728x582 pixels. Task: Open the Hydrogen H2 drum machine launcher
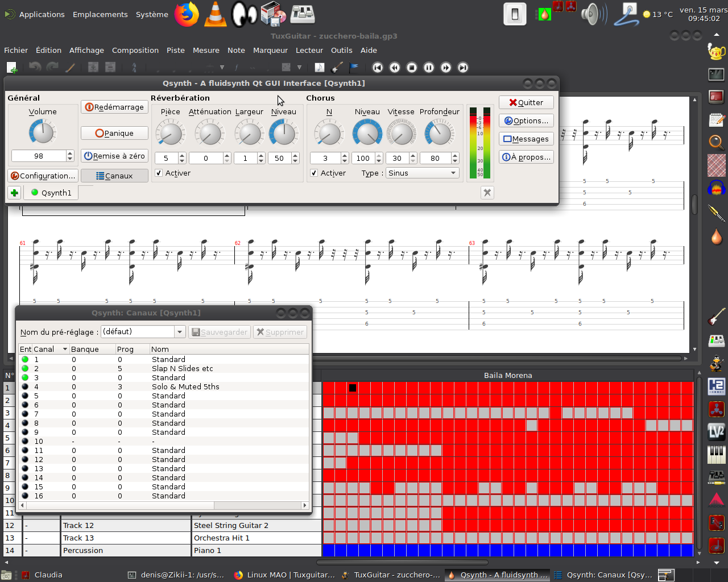(716, 386)
